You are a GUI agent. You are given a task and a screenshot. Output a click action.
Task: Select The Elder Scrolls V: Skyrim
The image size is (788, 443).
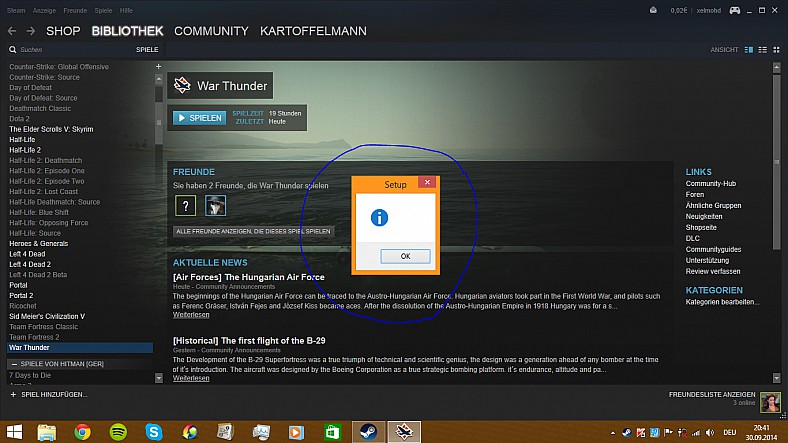(x=51, y=129)
